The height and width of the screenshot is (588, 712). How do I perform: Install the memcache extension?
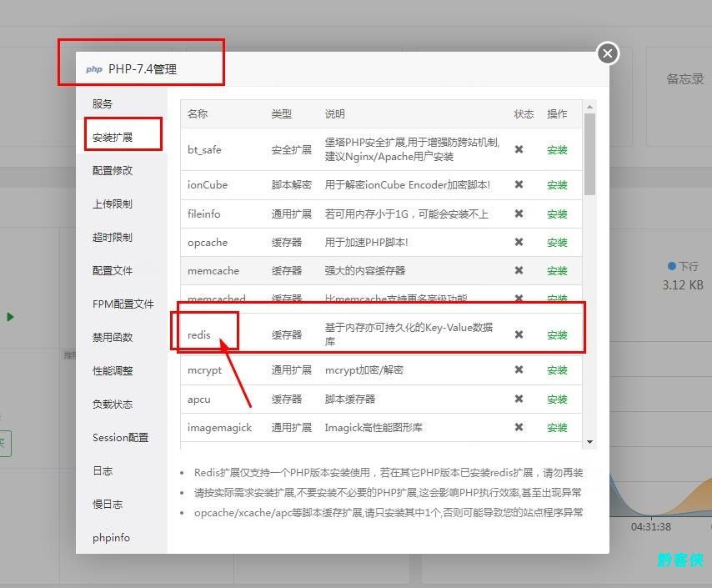click(557, 271)
